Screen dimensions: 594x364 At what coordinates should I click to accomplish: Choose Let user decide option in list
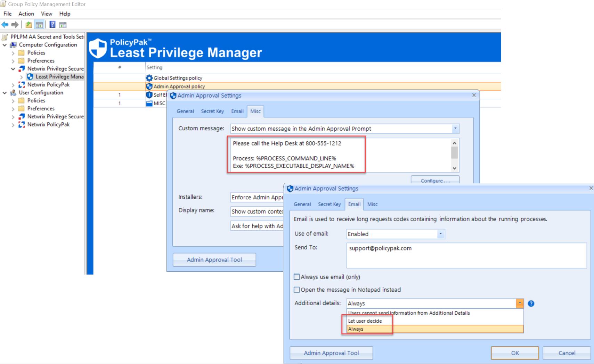[365, 321]
